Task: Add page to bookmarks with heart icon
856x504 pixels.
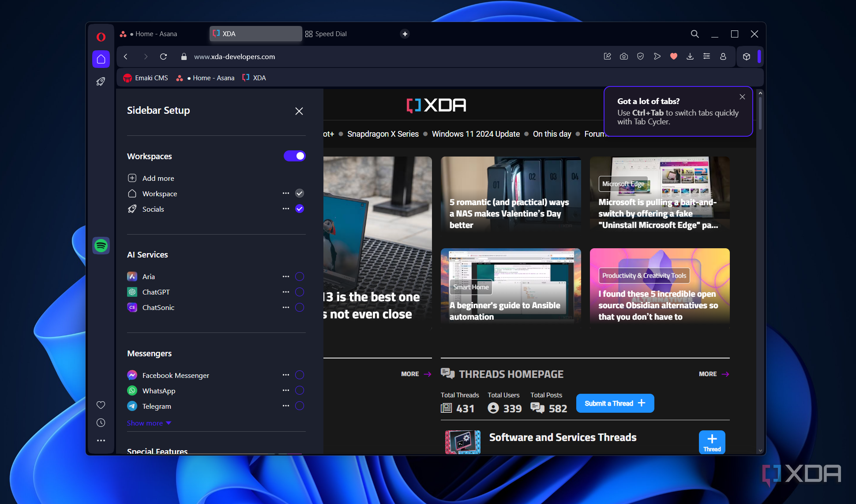Action: tap(674, 56)
